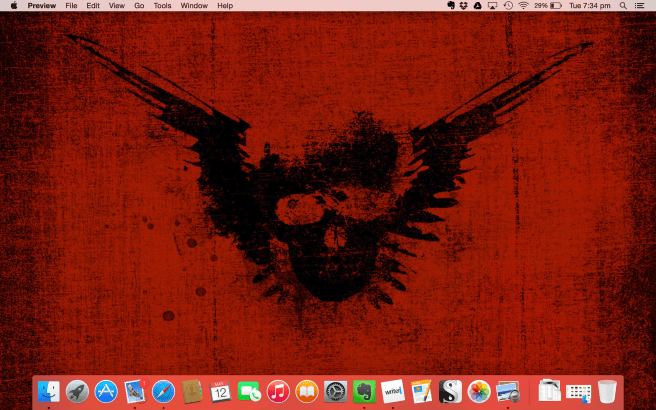Viewport: 656px width, 410px height.
Task: Open the Help menu
Action: coord(225,5)
